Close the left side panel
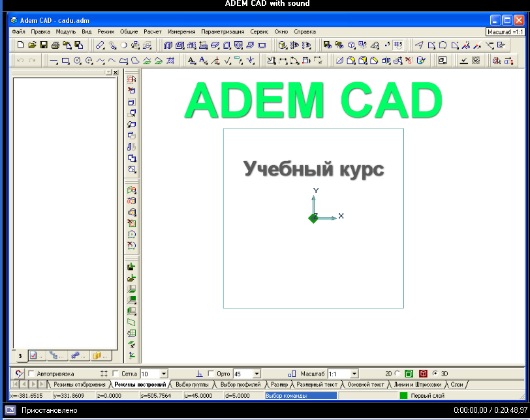Viewport: 530px width, 420px height. (116, 72)
